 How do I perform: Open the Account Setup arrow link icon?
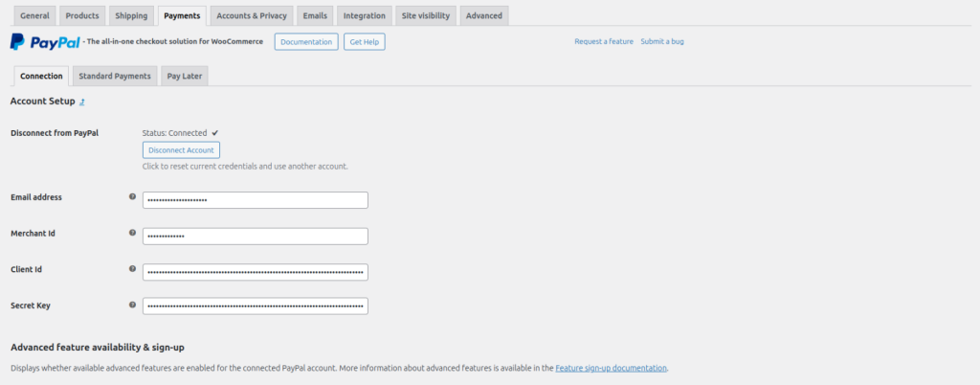pyautogui.click(x=82, y=102)
